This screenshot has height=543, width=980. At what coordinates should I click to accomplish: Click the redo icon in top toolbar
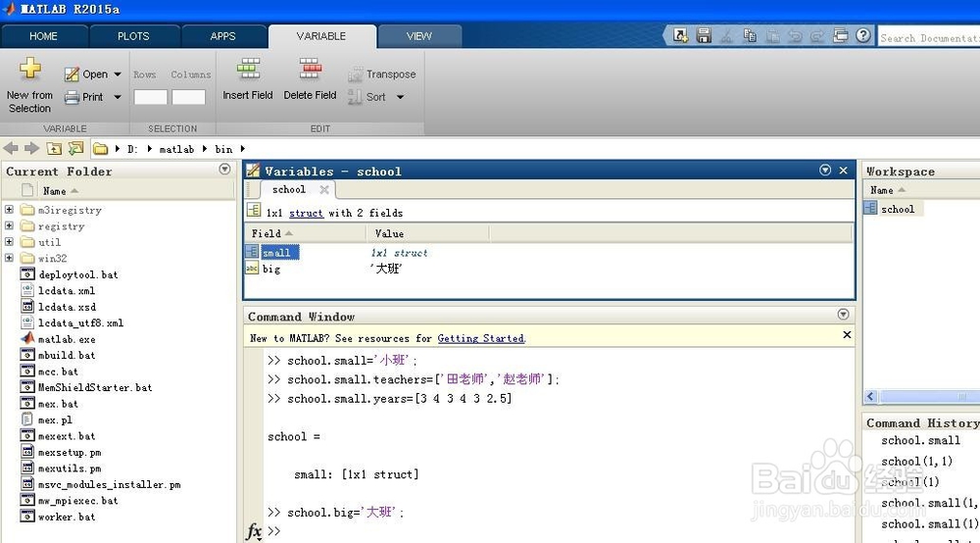[817, 36]
